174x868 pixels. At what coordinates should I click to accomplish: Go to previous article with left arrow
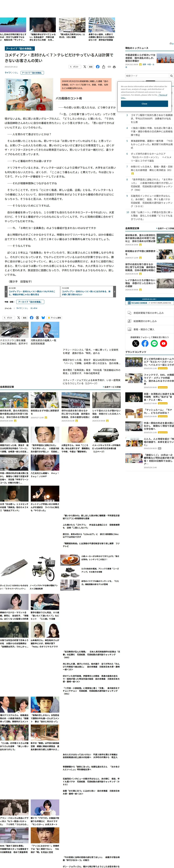(x=6, y=292)
